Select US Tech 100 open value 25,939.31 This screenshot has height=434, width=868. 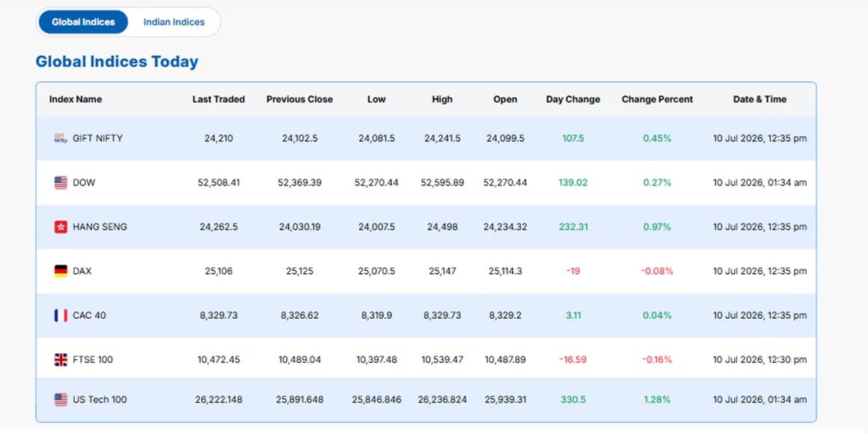pyautogui.click(x=505, y=399)
